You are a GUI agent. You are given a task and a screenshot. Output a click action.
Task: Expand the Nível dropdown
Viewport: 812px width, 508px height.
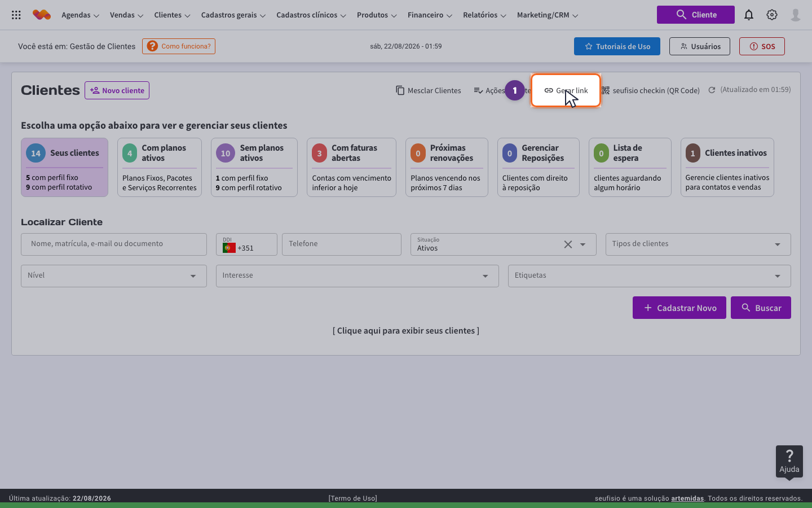click(x=114, y=276)
